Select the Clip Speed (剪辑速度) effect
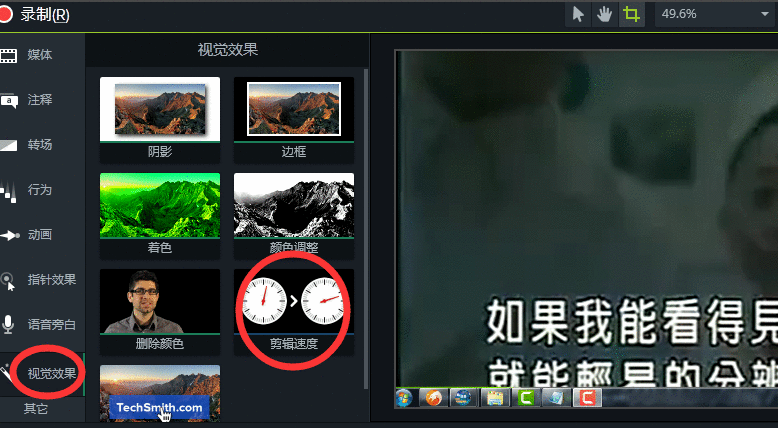This screenshot has height=428, width=778. pos(294,311)
